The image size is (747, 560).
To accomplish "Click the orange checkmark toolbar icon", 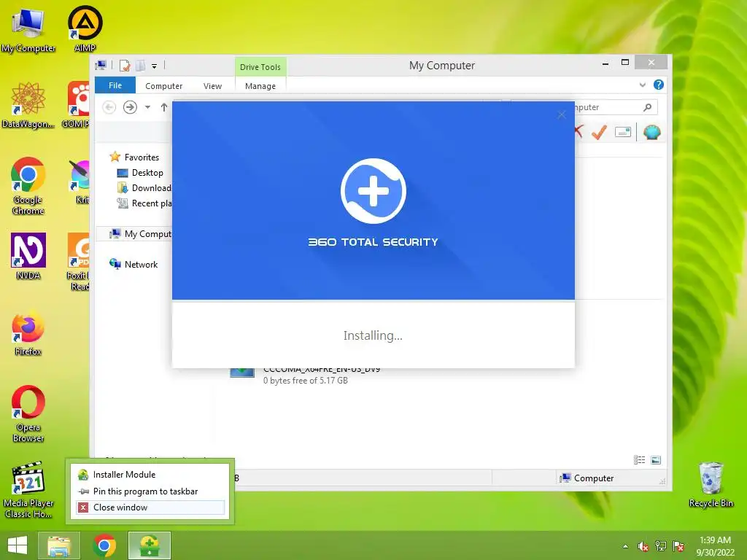I will click(x=600, y=132).
